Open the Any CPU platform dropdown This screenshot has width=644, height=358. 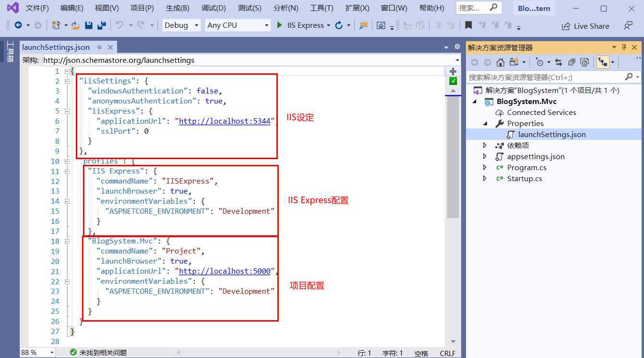tap(238, 25)
